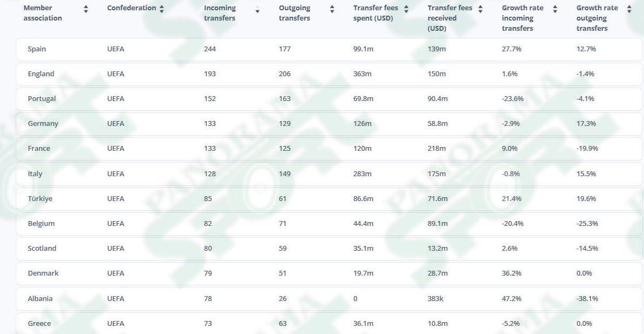Select the Spain table row
The height and width of the screenshot is (334, 644).
329,49
